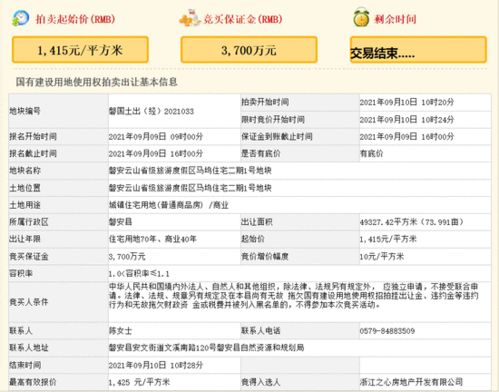Screen dimensions: 499x392
Task: Select winner 浙江之心房地产开发有限公司
Action: pyautogui.click(x=411, y=382)
